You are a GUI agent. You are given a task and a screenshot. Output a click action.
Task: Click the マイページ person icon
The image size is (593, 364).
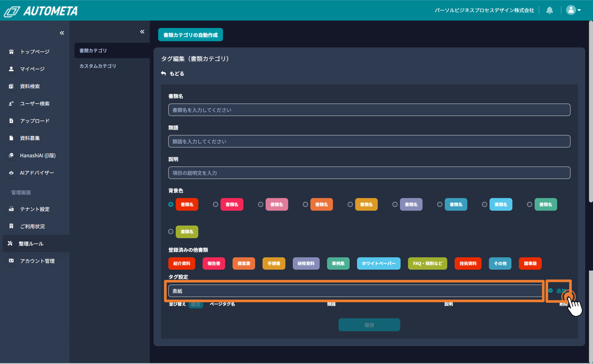tap(11, 69)
